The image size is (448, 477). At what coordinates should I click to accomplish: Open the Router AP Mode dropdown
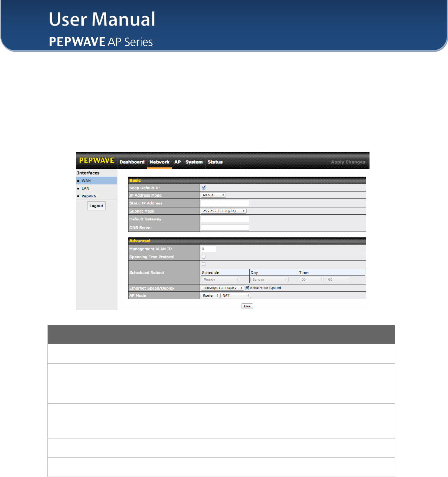tap(211, 296)
